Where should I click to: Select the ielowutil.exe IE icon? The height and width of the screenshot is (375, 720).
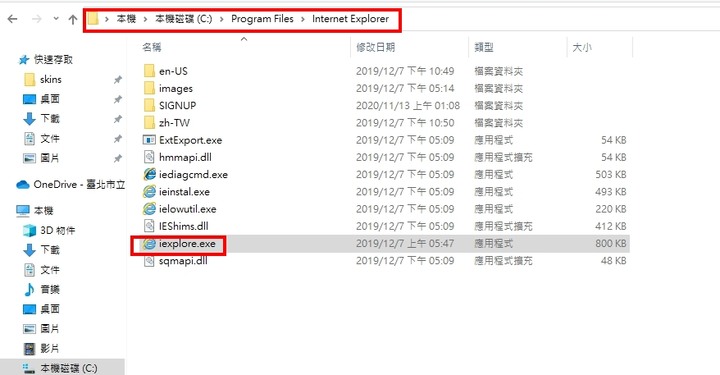149,208
